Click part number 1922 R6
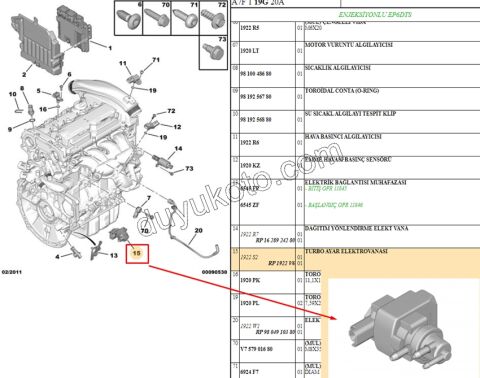This screenshot has height=378, width=480. (x=250, y=142)
